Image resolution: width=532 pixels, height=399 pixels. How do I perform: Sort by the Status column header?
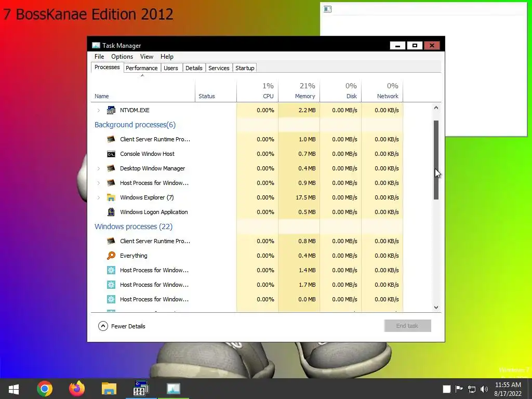click(x=216, y=90)
